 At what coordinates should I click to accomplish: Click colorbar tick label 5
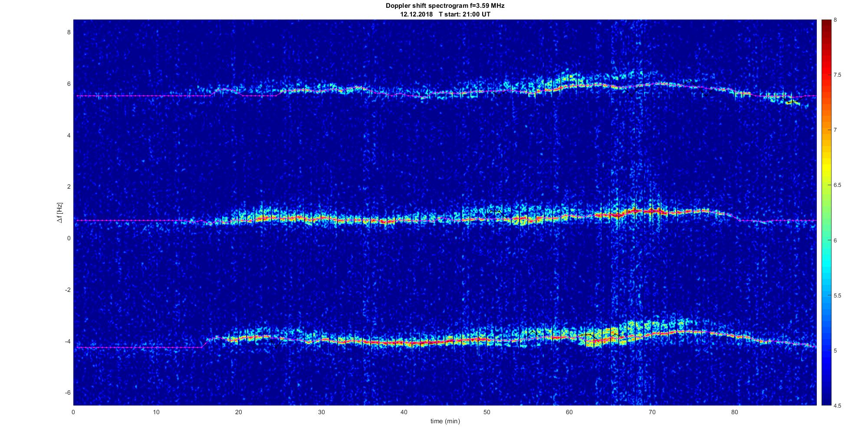click(x=835, y=351)
